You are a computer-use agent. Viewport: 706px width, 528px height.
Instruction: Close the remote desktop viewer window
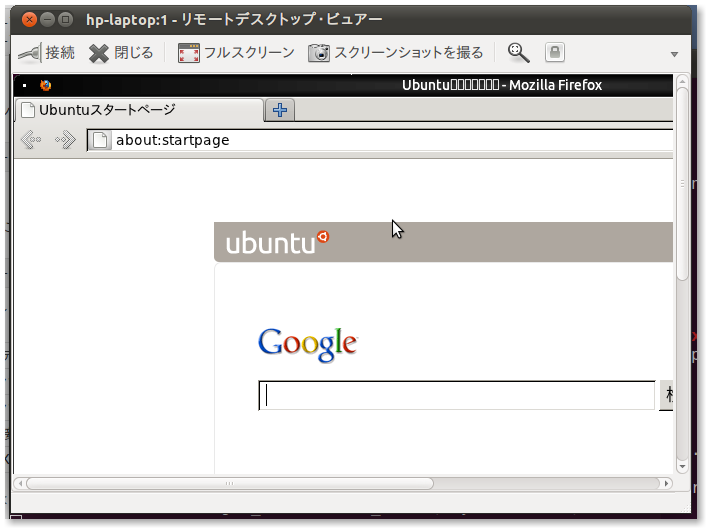point(30,19)
